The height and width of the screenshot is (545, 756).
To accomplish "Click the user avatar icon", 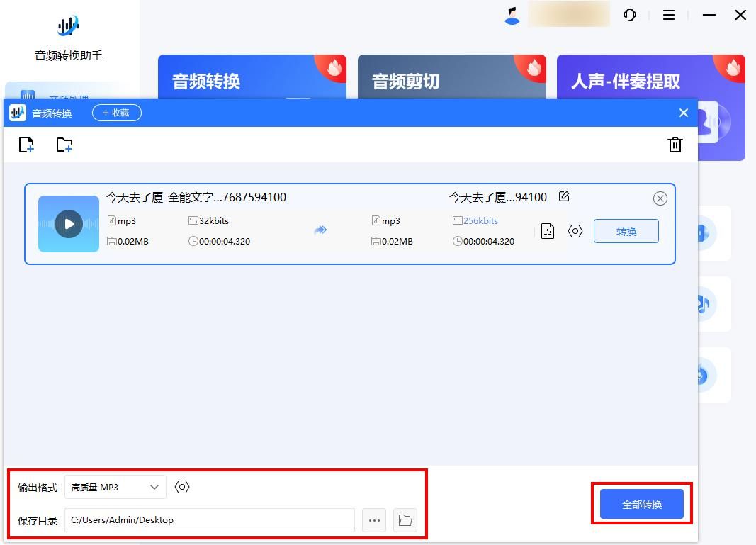I will [512, 14].
